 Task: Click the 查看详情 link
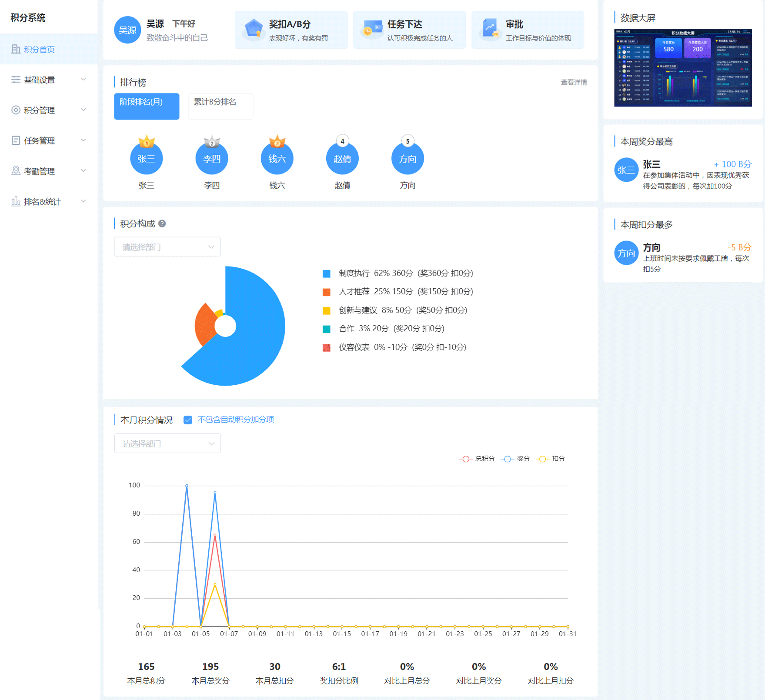tap(574, 82)
